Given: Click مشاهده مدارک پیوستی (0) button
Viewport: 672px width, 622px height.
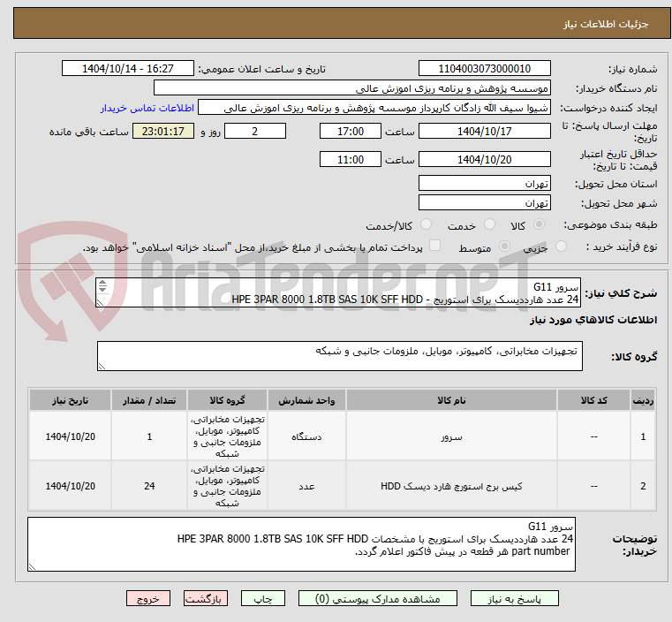Looking at the screenshot, I should click(378, 598).
